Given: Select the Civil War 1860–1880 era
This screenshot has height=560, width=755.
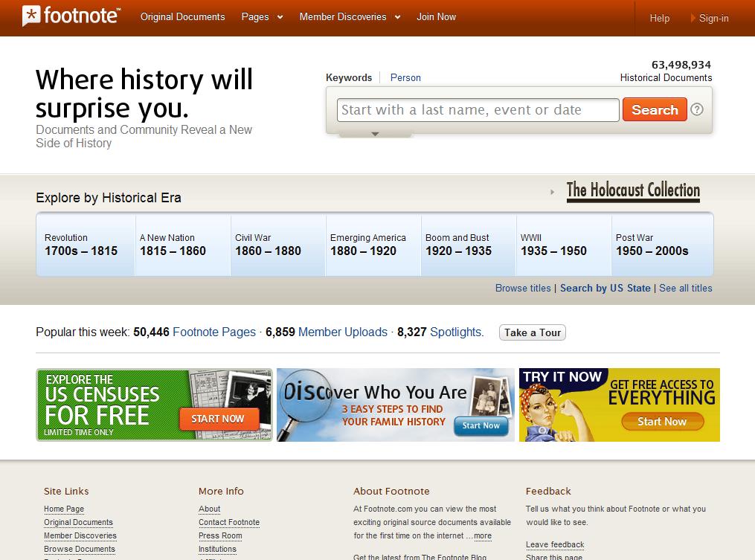Looking at the screenshot, I should (x=278, y=245).
